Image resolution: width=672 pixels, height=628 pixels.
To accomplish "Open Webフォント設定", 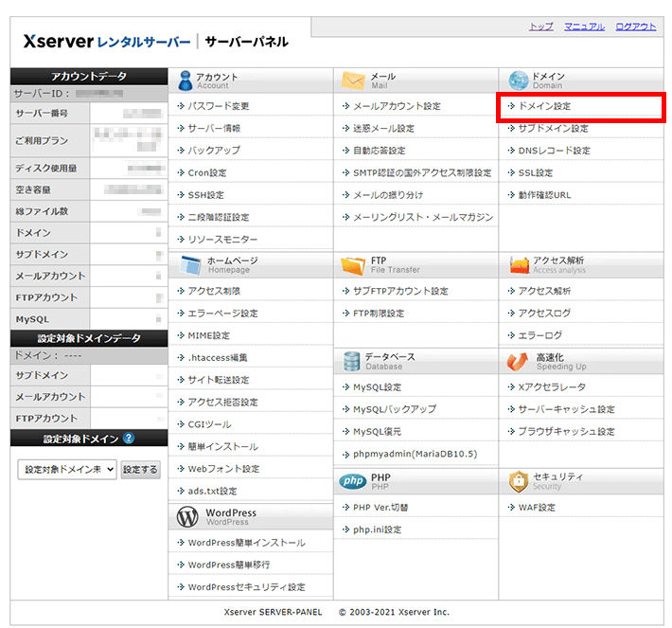I will click(x=223, y=469).
